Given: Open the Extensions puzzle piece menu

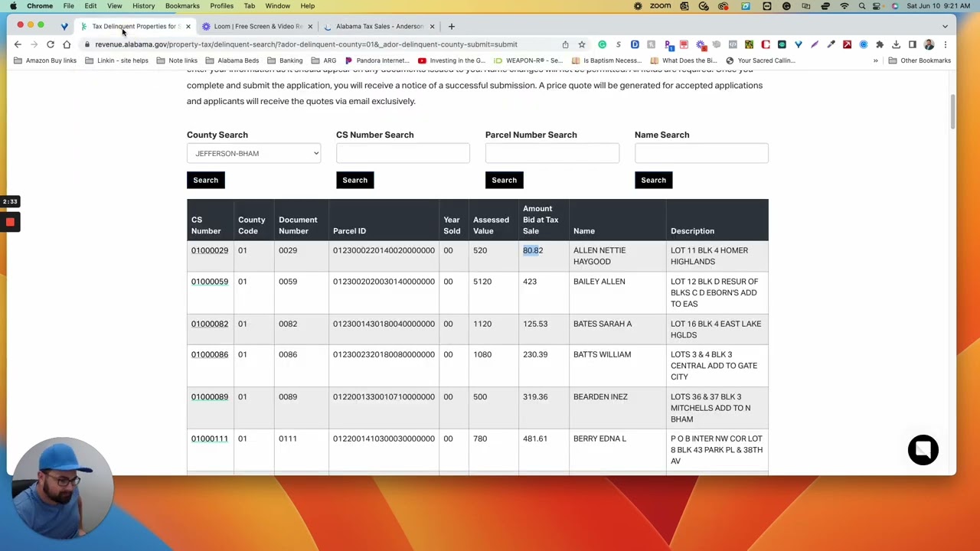Looking at the screenshot, I should 880,44.
